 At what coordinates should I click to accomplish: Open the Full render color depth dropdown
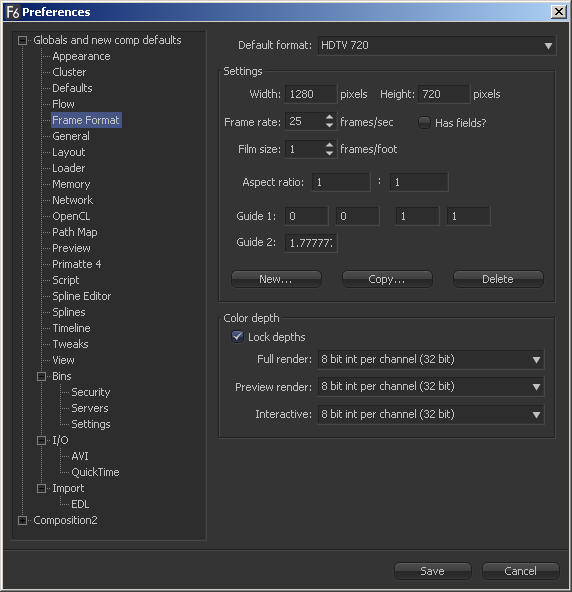pyautogui.click(x=431, y=359)
